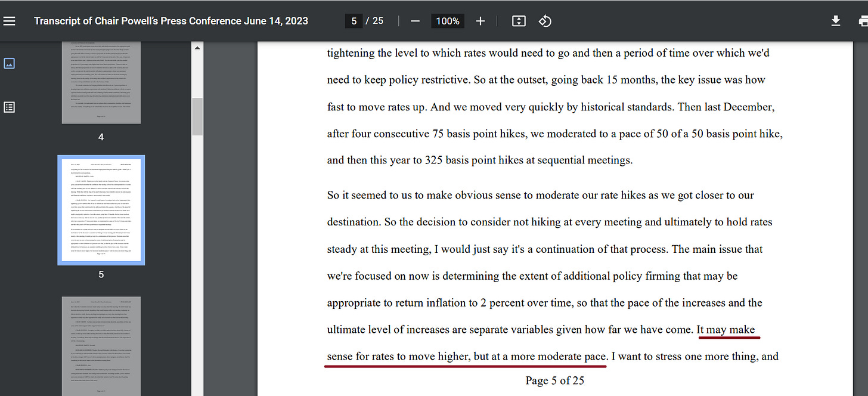Click the zoom in plus button

pyautogui.click(x=480, y=21)
